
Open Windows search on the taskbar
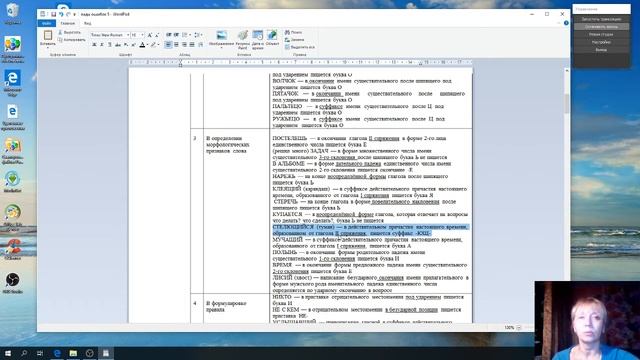(x=24, y=353)
